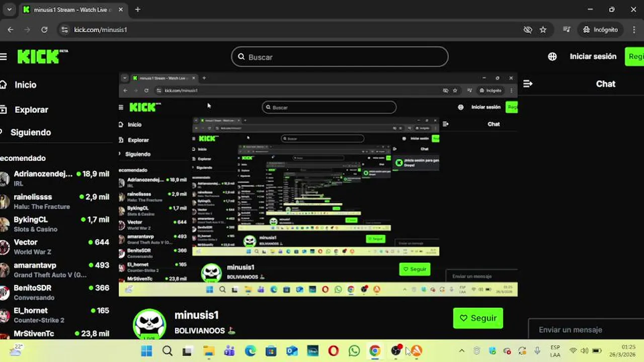Screen dimensions: 644x362
Task: Open MrStivenTc channel link
Action: [x=34, y=333]
